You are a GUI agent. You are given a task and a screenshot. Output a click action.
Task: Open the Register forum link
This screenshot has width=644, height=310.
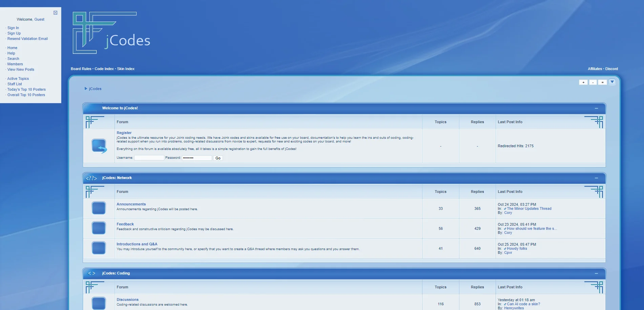pos(124,133)
